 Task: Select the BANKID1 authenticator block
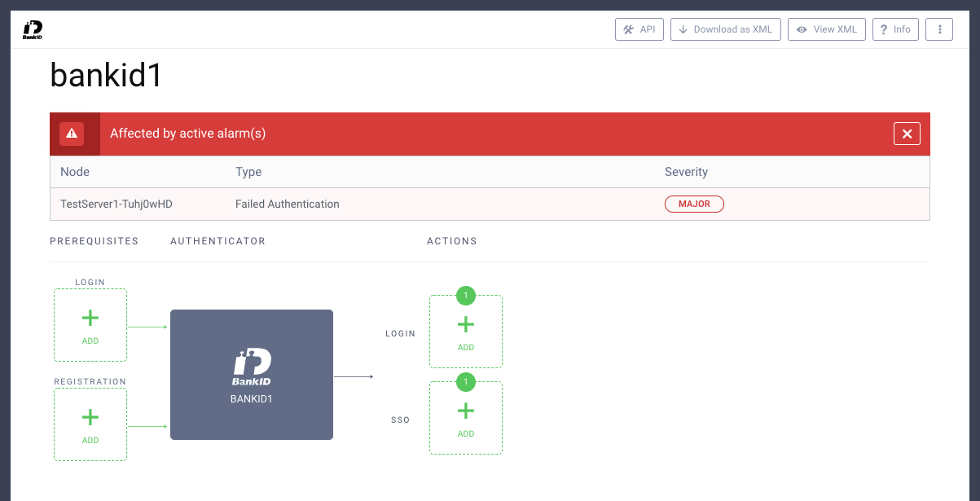251,375
